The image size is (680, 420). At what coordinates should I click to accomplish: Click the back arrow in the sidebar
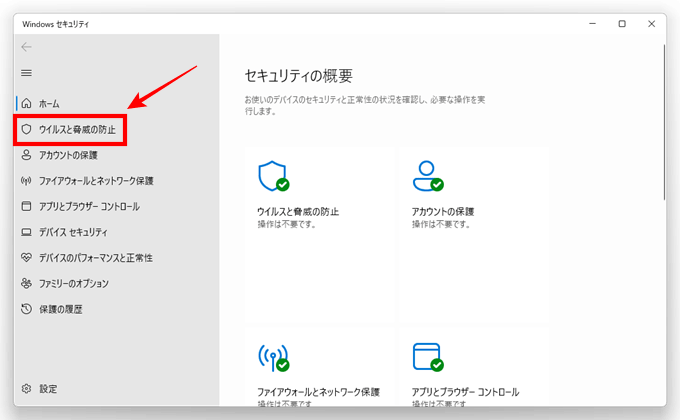(26, 47)
